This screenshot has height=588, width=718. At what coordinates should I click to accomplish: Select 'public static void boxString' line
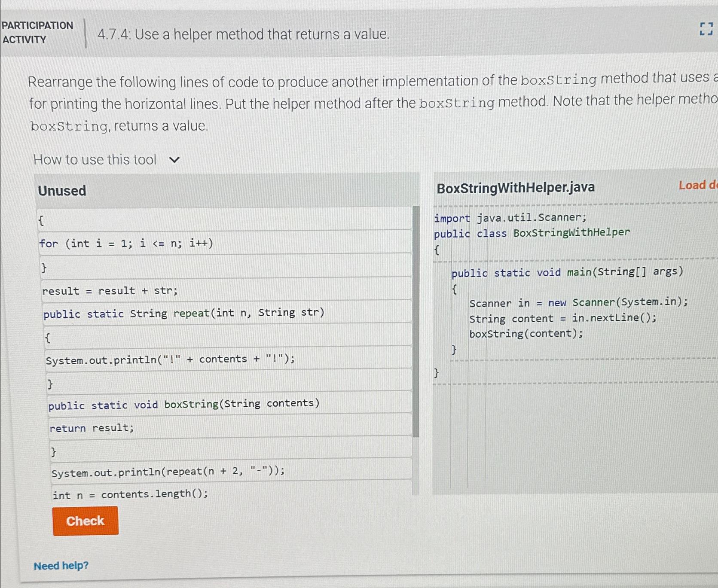point(230,404)
